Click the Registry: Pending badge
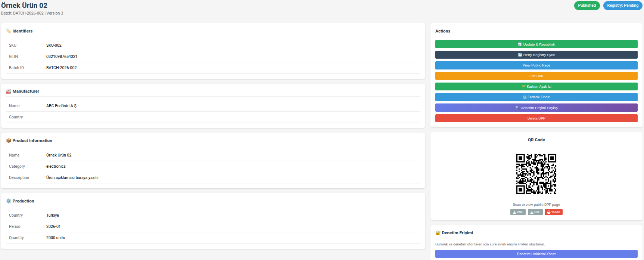This screenshot has height=260, width=644. (x=623, y=6)
